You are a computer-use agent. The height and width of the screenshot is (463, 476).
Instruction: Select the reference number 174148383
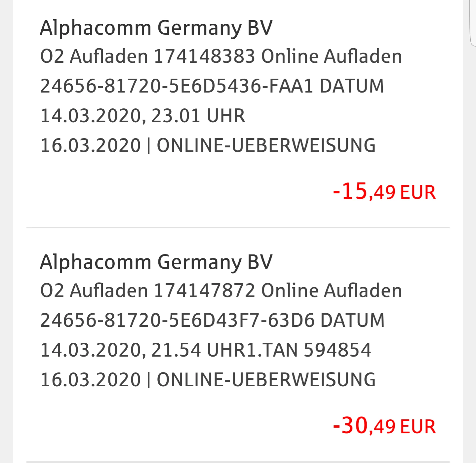tap(205, 56)
